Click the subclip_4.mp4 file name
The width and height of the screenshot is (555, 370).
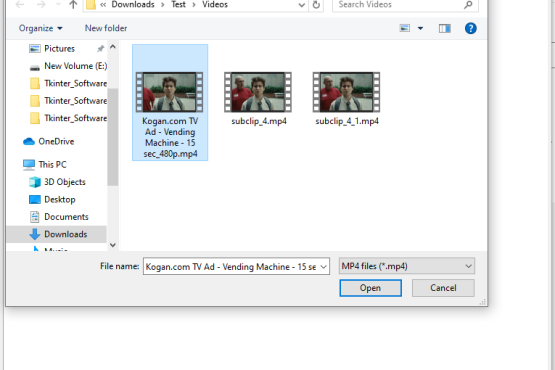tap(259, 121)
